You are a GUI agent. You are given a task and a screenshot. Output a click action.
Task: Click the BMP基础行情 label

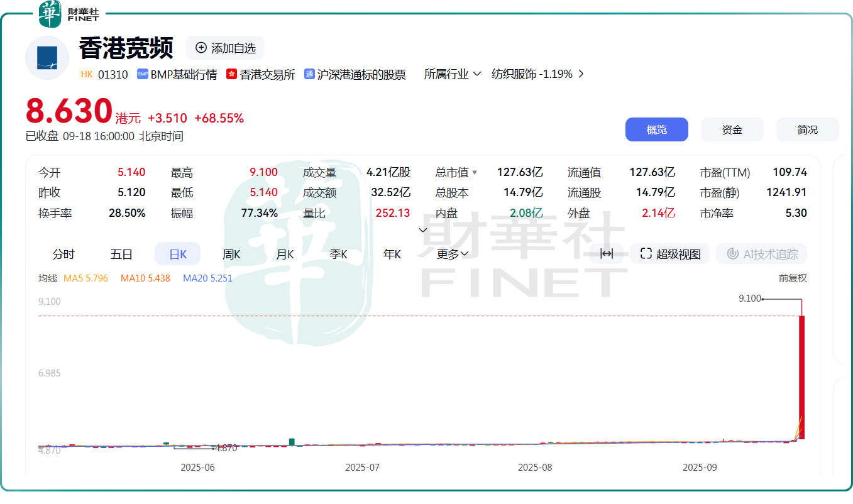click(x=184, y=74)
